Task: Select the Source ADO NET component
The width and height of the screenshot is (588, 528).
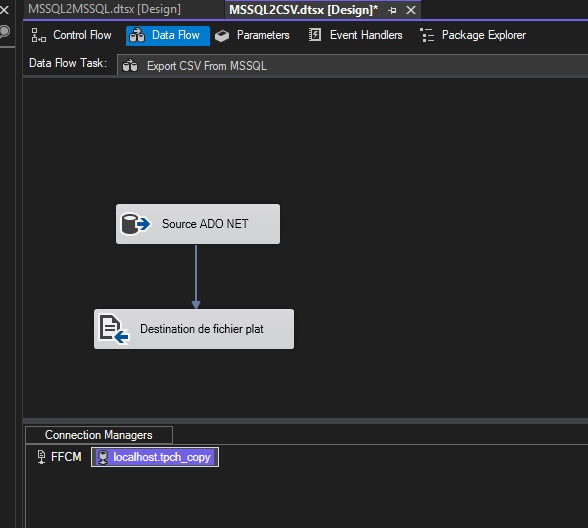Action: (198, 224)
